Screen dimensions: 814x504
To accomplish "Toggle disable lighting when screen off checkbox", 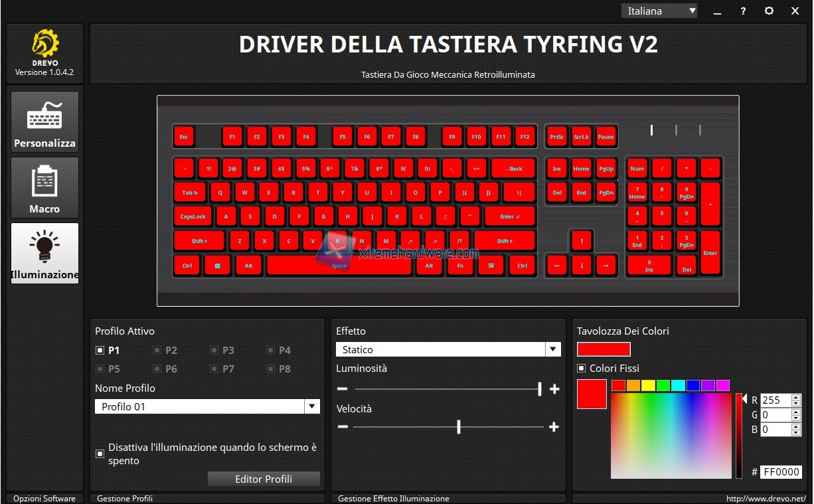I will [100, 454].
